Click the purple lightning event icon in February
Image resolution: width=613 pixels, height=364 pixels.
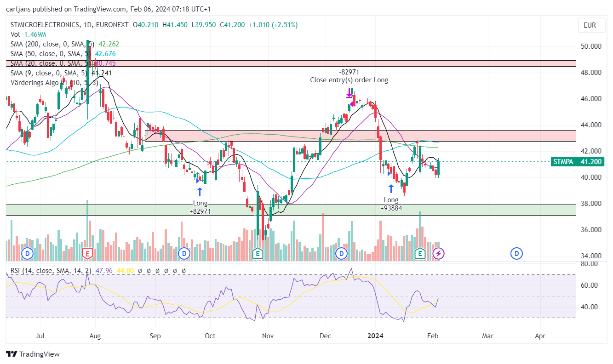point(439,253)
